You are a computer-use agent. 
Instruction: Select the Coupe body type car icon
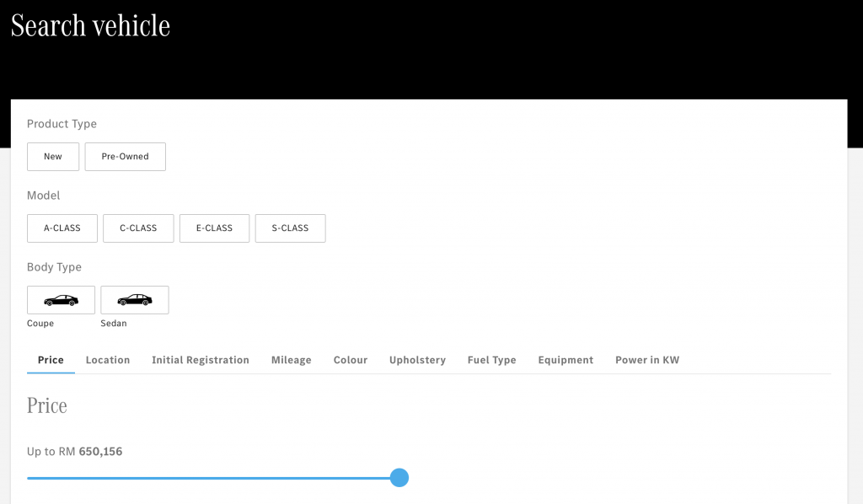[61, 300]
